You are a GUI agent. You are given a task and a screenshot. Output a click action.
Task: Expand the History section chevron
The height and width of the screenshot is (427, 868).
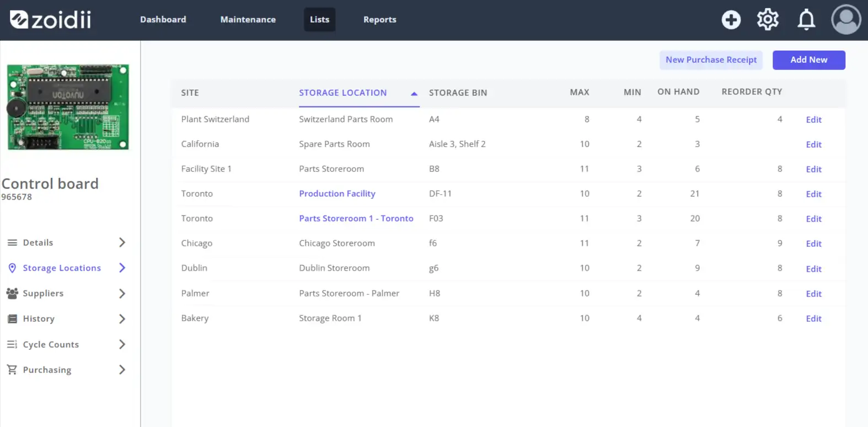pos(122,318)
